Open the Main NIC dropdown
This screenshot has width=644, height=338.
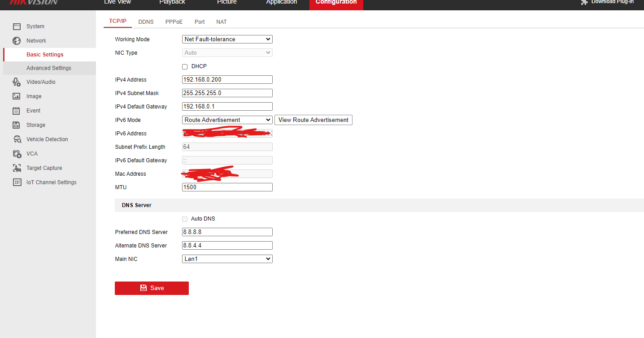226,259
